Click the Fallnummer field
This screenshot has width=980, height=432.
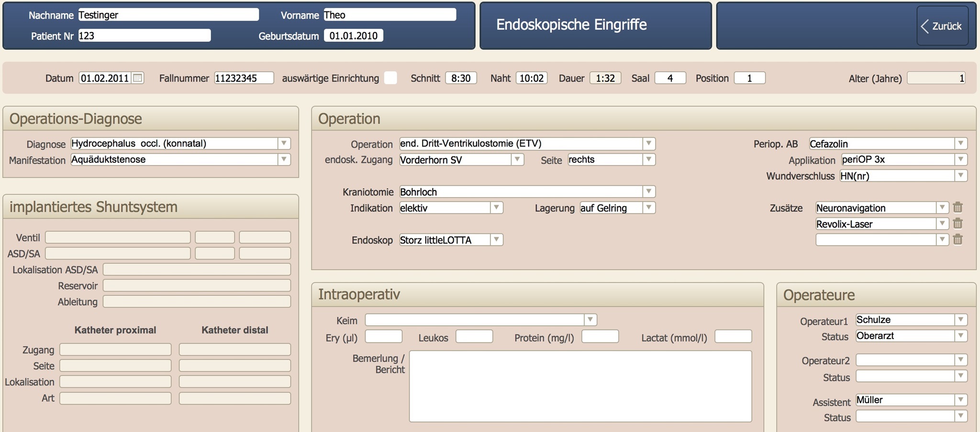click(244, 78)
